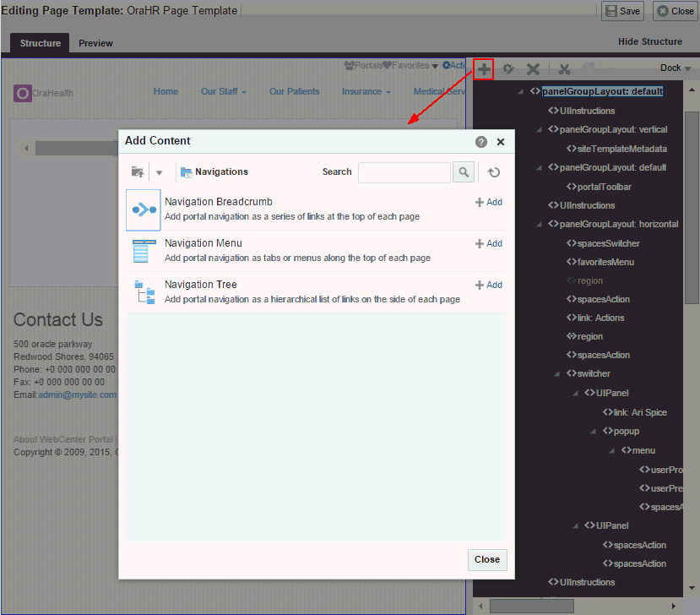Open the Our Staff navigation menu
The width and height of the screenshot is (700, 615).
[223, 91]
